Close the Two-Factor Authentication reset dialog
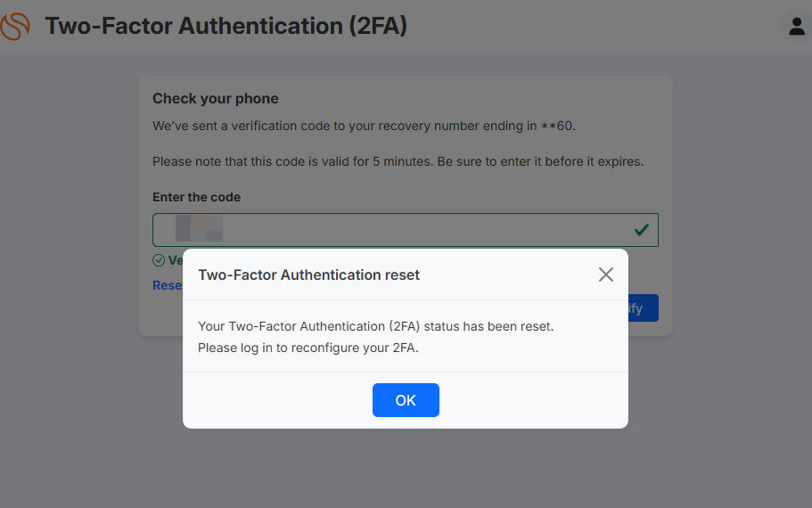This screenshot has height=508, width=812. [606, 274]
